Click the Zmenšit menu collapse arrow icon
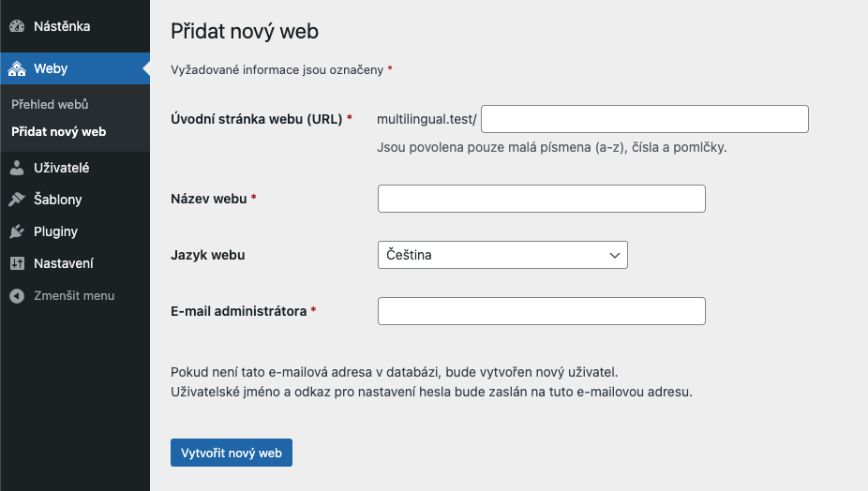The width and height of the screenshot is (868, 491). pos(17,295)
